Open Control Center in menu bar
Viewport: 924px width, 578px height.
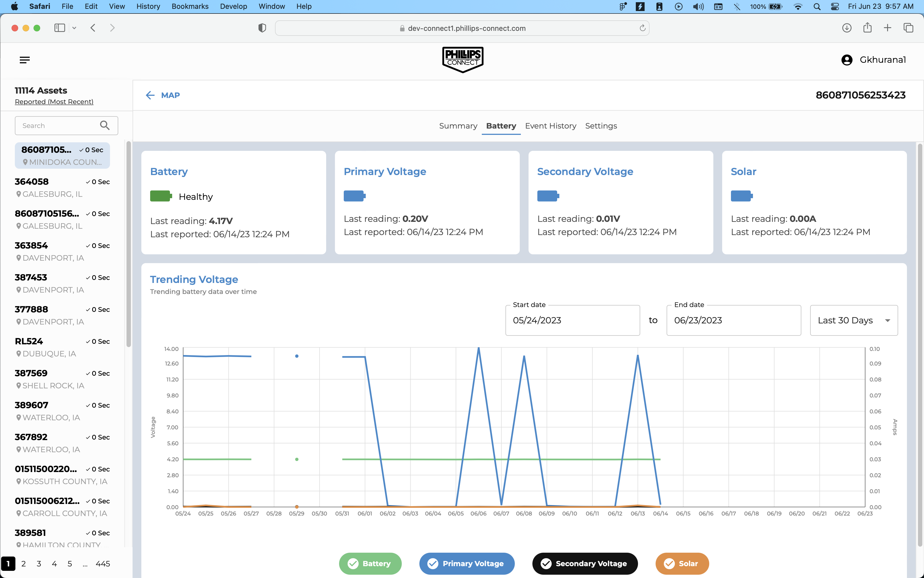[x=835, y=7]
